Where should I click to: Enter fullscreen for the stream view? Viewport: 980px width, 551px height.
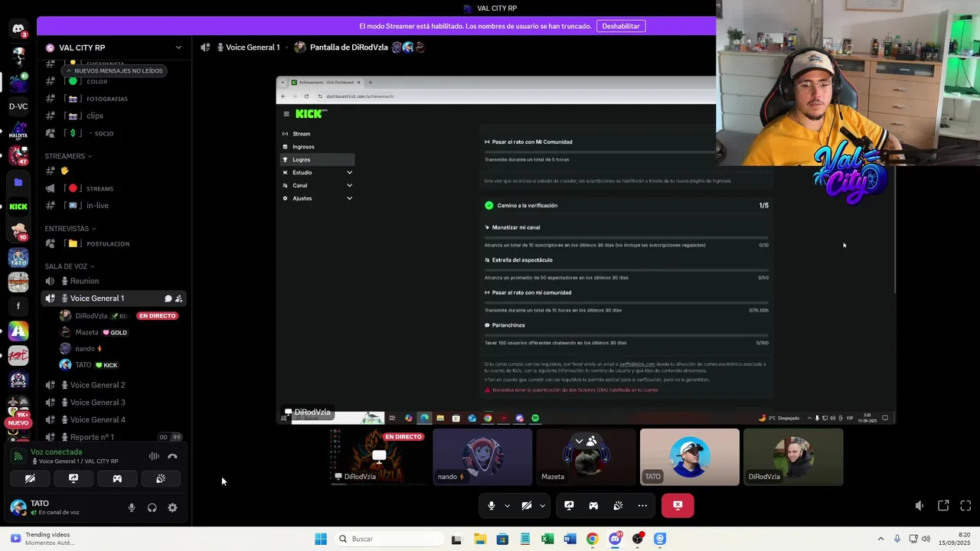click(x=965, y=505)
